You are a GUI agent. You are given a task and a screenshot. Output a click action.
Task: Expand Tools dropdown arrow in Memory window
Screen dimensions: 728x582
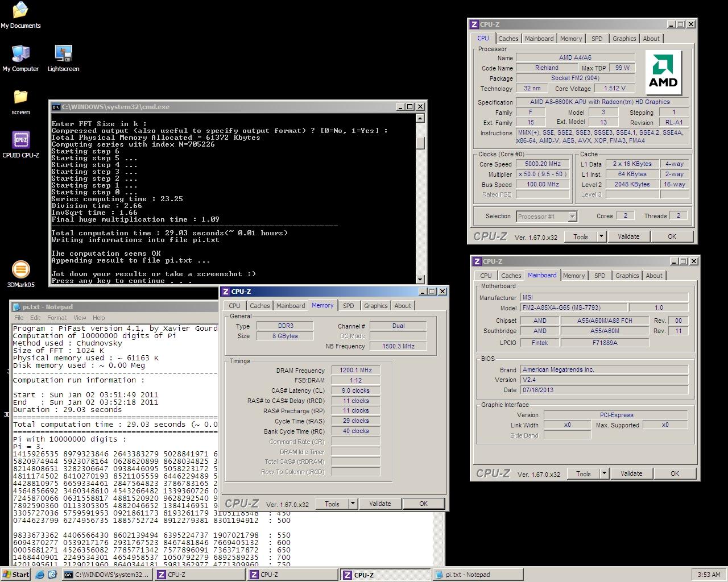click(x=353, y=504)
